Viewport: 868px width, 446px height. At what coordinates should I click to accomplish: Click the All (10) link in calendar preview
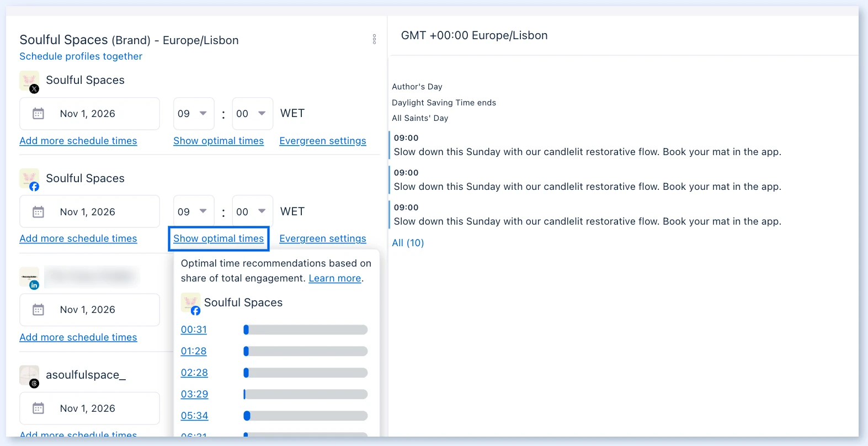[408, 243]
